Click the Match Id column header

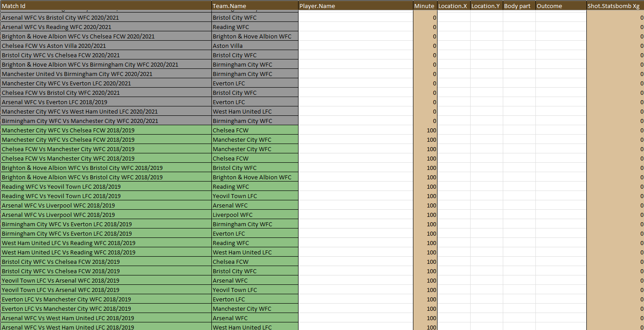[x=106, y=6]
